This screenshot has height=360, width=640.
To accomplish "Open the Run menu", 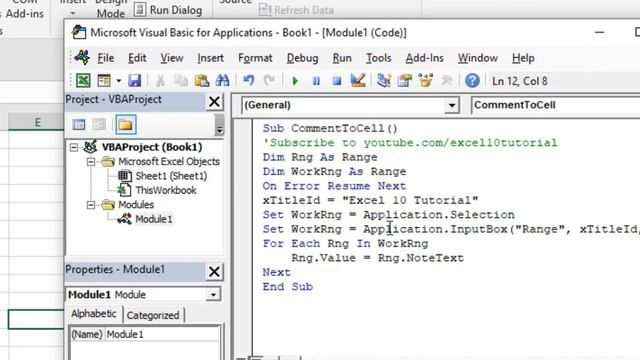I will click(342, 58).
